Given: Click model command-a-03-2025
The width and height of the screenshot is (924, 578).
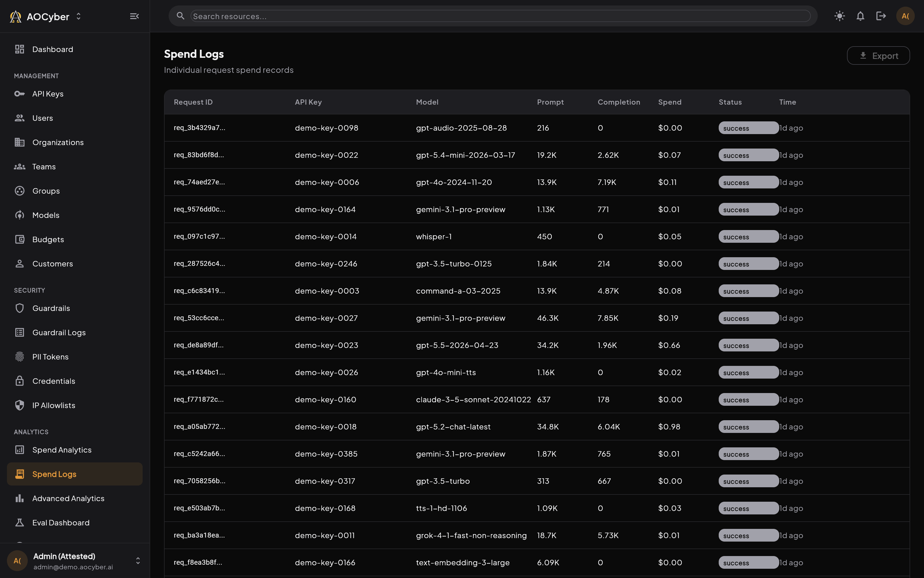Looking at the screenshot, I should 458,291.
